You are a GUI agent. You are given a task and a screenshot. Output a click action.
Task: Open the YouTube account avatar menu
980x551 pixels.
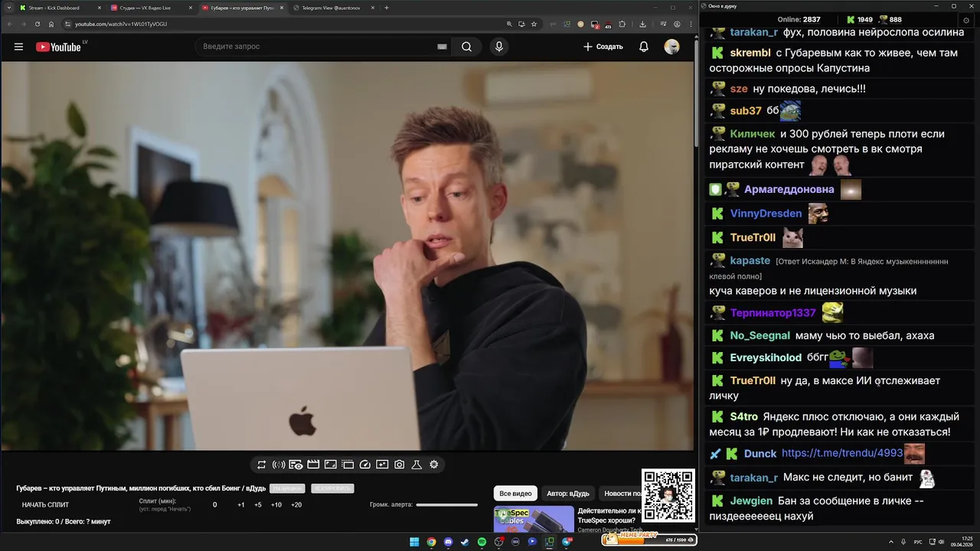click(x=671, y=47)
